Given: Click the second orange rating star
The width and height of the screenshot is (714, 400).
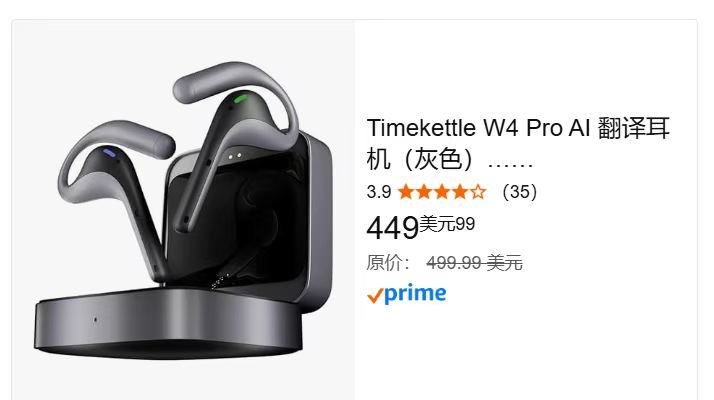Looking at the screenshot, I should [x=424, y=192].
